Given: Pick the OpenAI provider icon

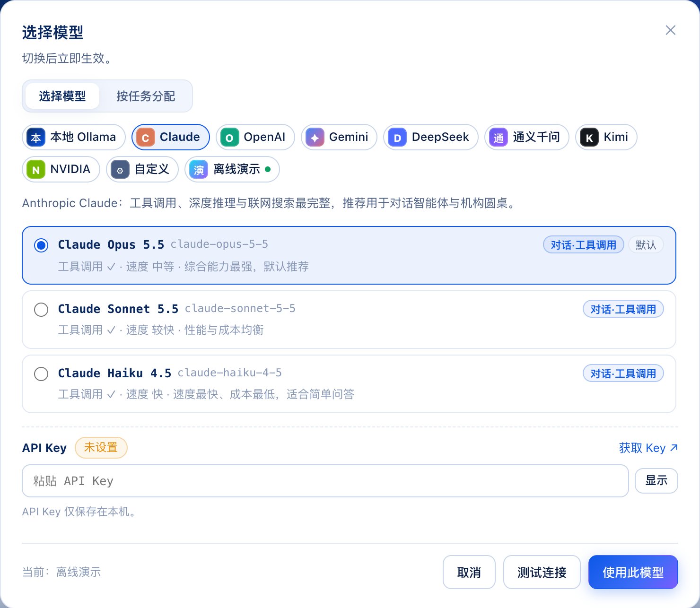Looking at the screenshot, I should (229, 138).
